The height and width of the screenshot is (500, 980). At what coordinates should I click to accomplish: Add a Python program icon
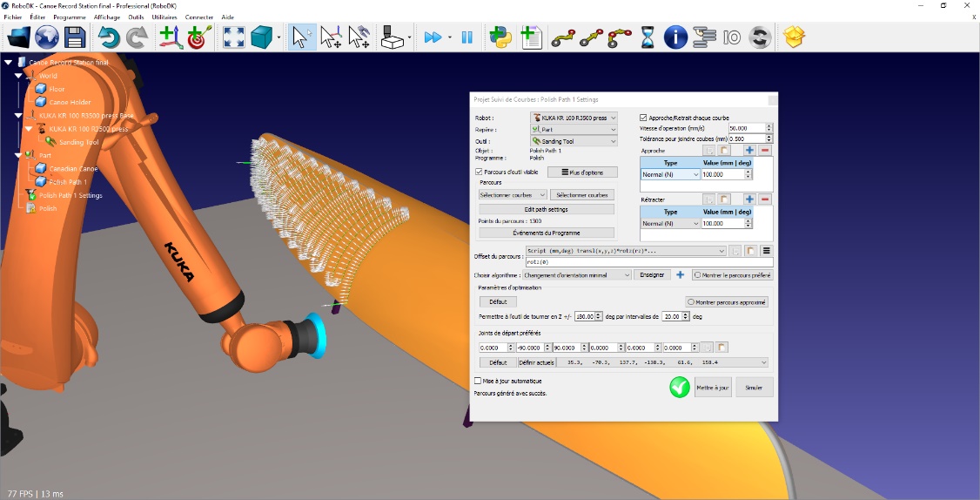pyautogui.click(x=500, y=37)
